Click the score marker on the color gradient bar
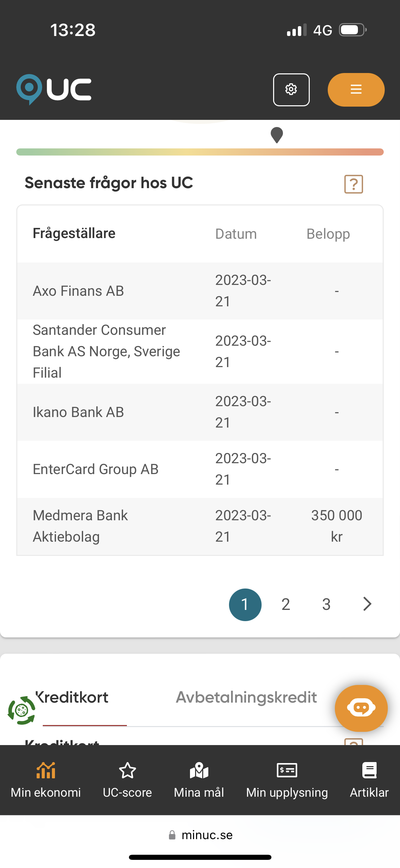The width and height of the screenshot is (400, 868). pos(277,135)
